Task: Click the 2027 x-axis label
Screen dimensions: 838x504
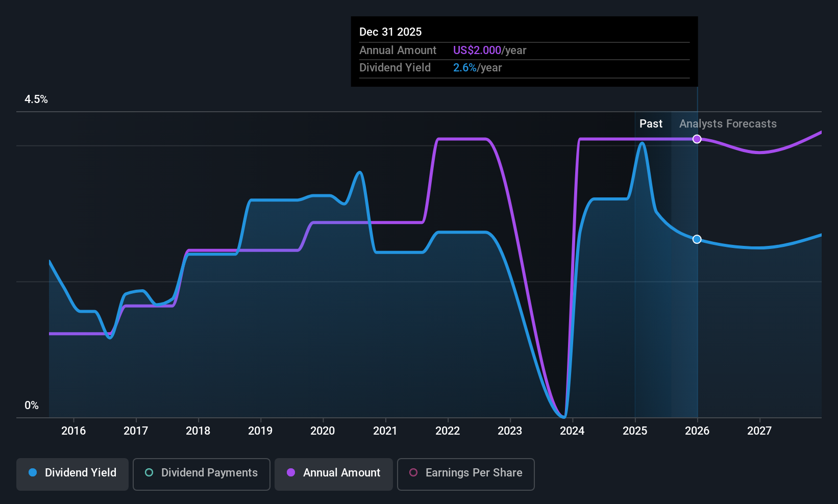Action: click(x=759, y=431)
